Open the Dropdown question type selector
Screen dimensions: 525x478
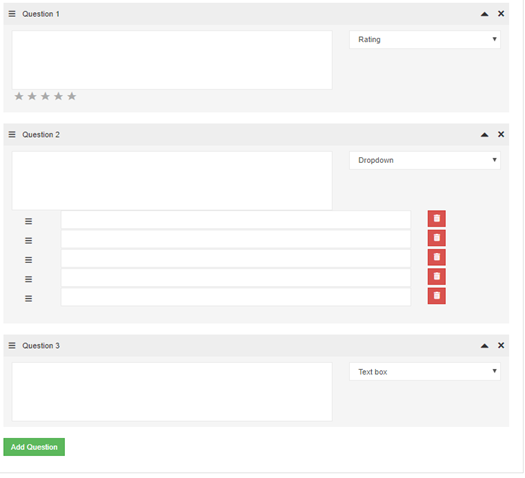coord(425,161)
